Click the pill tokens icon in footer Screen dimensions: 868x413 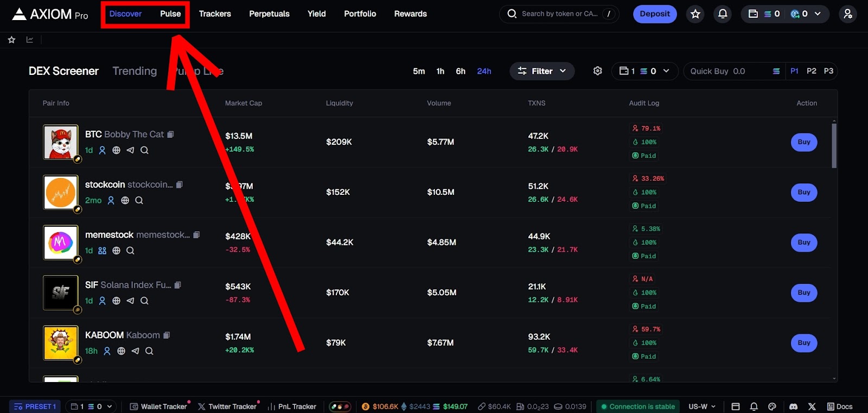[340, 406]
